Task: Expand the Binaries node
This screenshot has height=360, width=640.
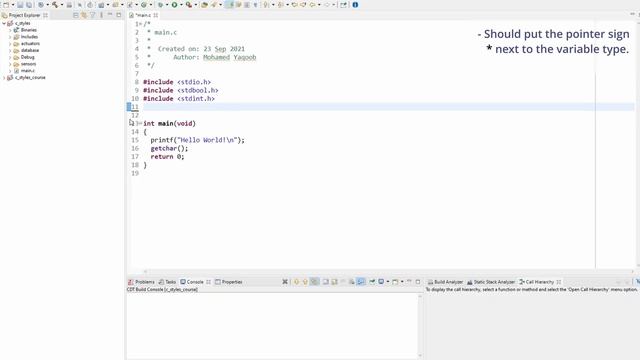Action: (x=10, y=30)
